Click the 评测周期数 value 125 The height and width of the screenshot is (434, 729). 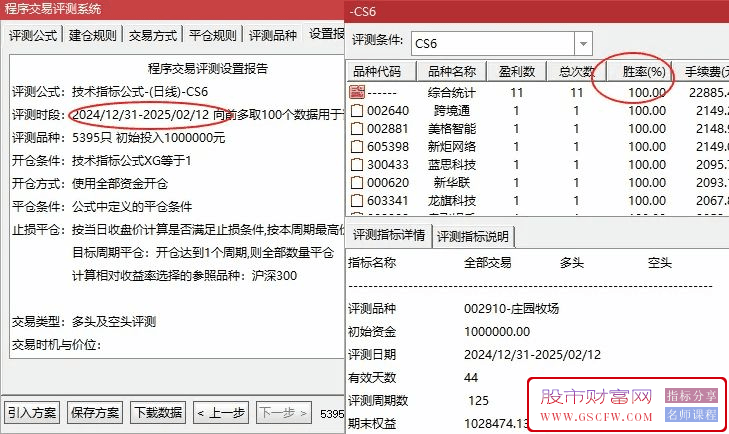(x=478, y=401)
